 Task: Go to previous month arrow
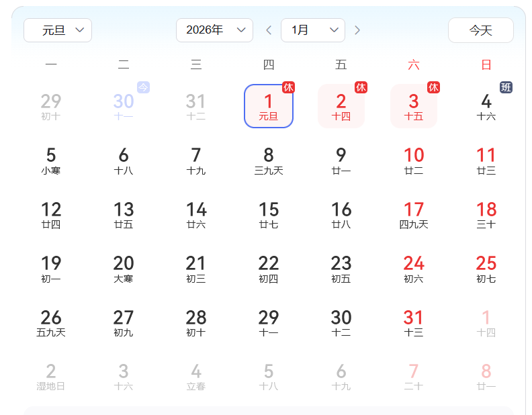click(269, 30)
